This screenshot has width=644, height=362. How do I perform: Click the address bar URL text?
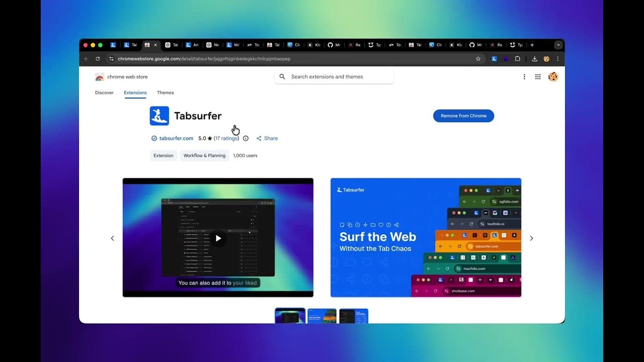pyautogui.click(x=204, y=59)
